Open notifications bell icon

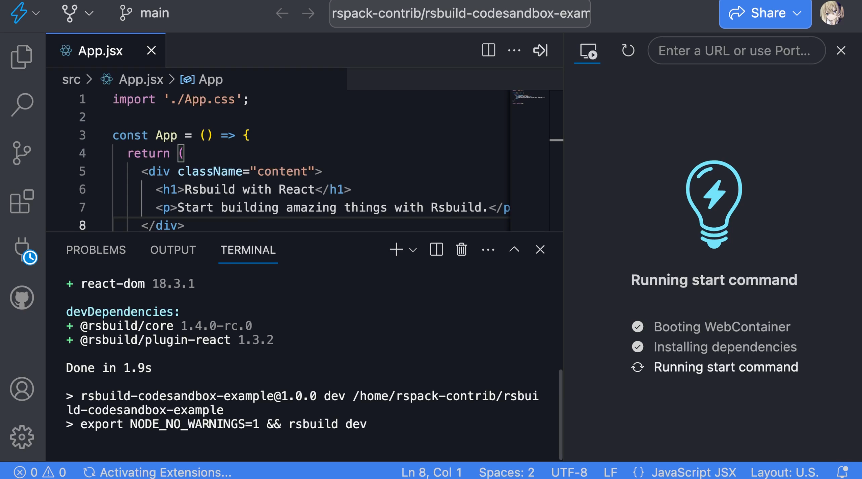point(842,472)
